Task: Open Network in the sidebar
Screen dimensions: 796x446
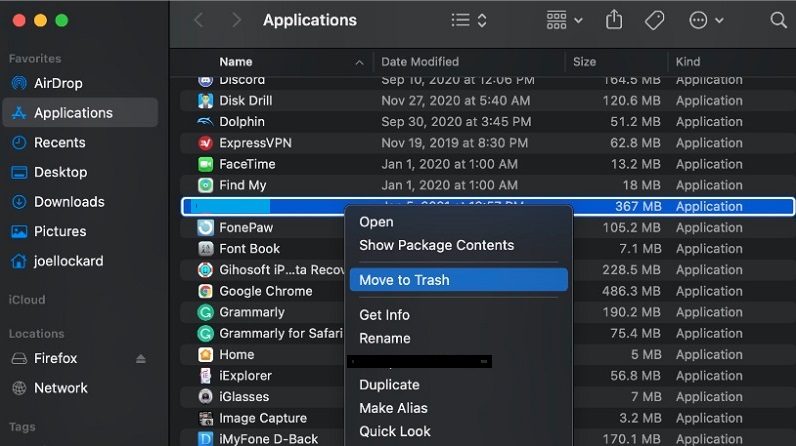Action: point(60,388)
